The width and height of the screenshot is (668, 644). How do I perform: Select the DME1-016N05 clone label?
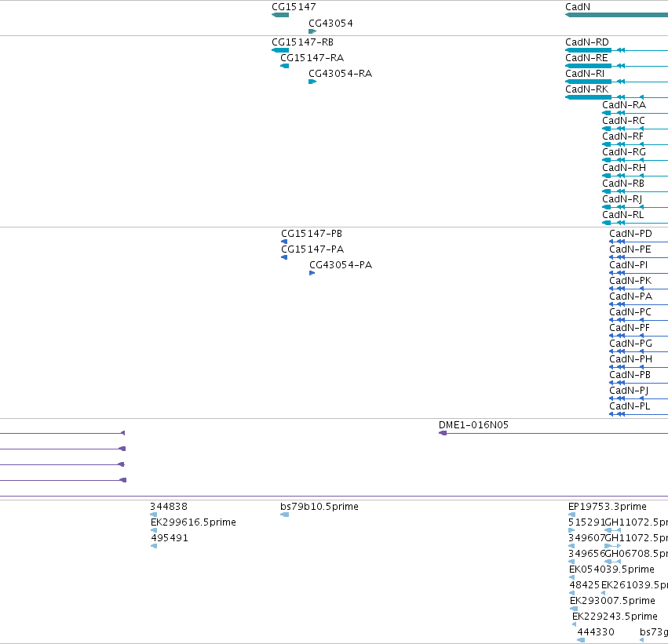(x=473, y=425)
